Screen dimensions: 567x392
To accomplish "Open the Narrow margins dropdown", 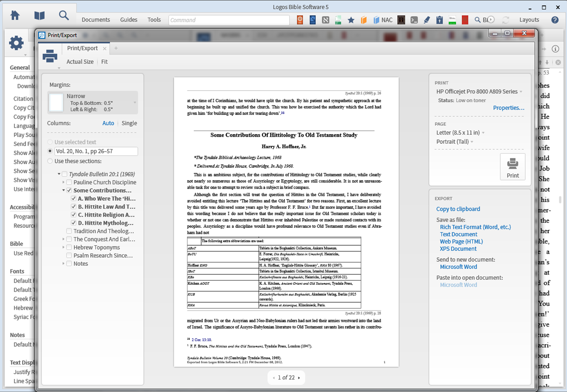I will tap(92, 102).
